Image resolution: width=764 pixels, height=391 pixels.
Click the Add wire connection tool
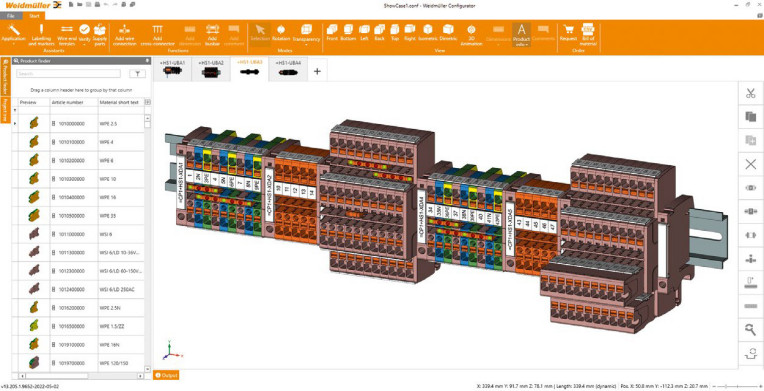(124, 35)
